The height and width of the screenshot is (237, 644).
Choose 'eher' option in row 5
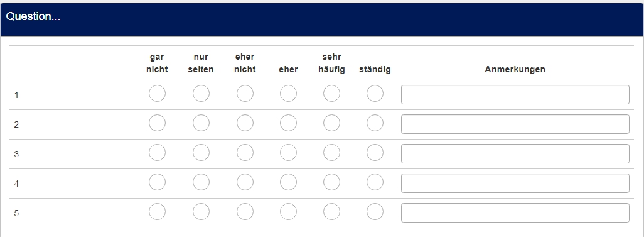point(288,212)
